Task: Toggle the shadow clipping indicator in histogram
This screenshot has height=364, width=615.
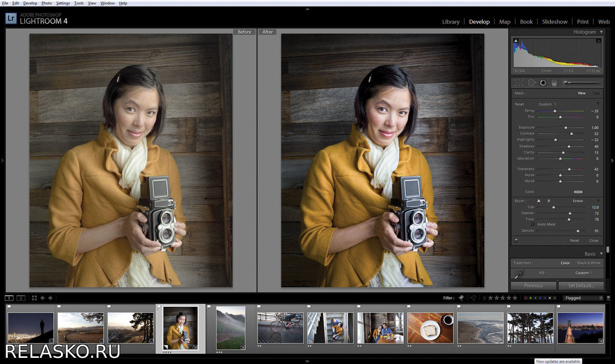Action: coord(516,41)
